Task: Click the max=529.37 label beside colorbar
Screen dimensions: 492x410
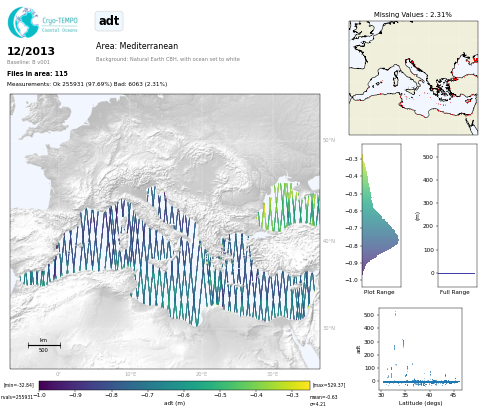Action: point(329,385)
